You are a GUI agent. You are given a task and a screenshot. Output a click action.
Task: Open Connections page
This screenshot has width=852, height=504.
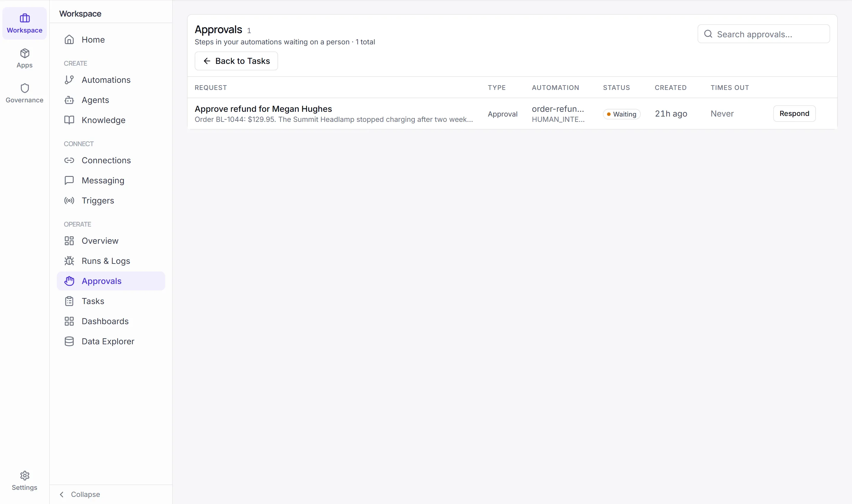(x=111, y=160)
